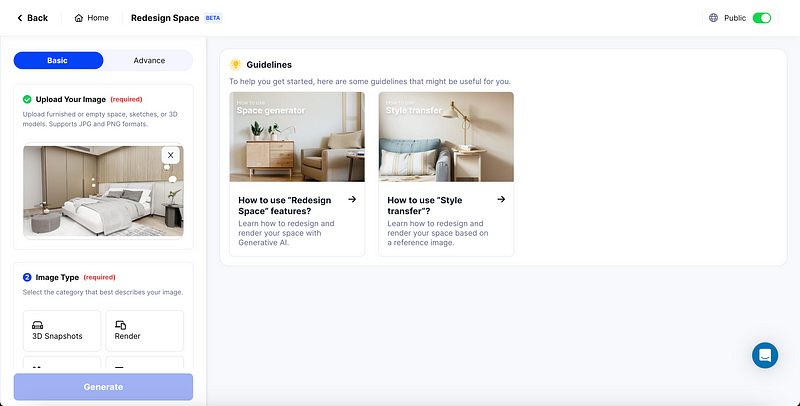Switch to the Advance tab
The width and height of the screenshot is (800, 406).
[x=149, y=60]
